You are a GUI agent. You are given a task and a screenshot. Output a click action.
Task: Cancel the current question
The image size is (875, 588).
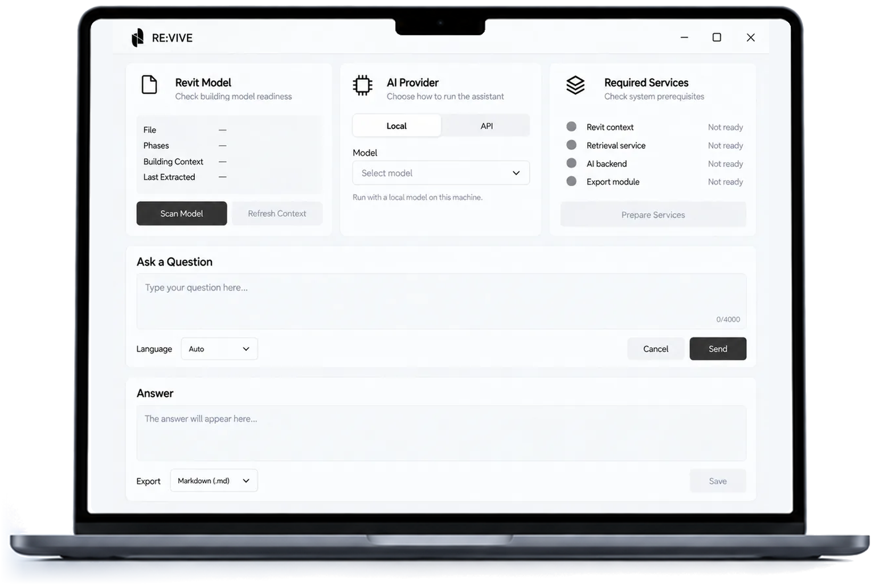(656, 349)
